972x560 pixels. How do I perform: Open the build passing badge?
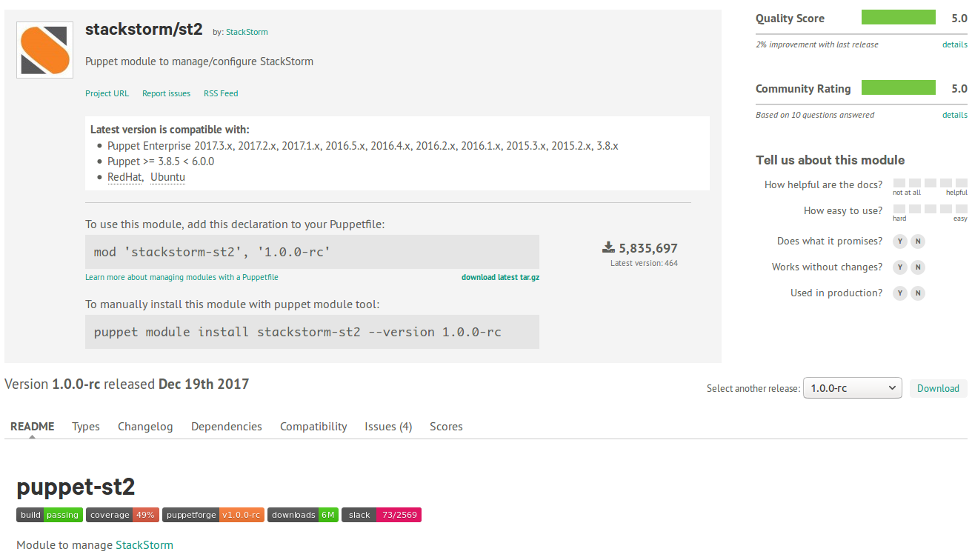[x=50, y=515]
